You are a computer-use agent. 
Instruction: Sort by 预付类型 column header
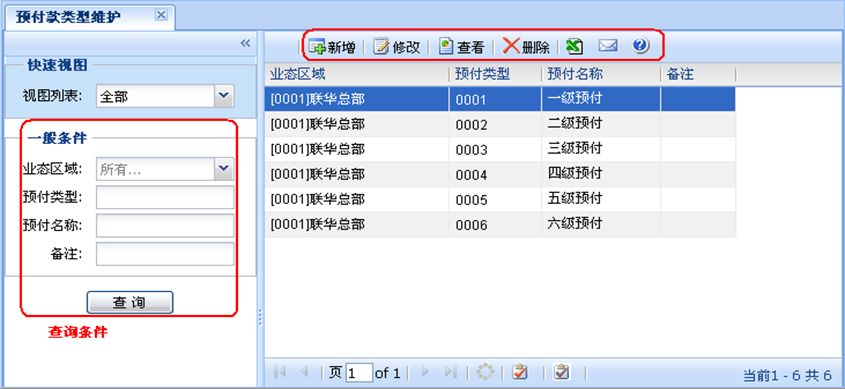pyautogui.click(x=495, y=74)
